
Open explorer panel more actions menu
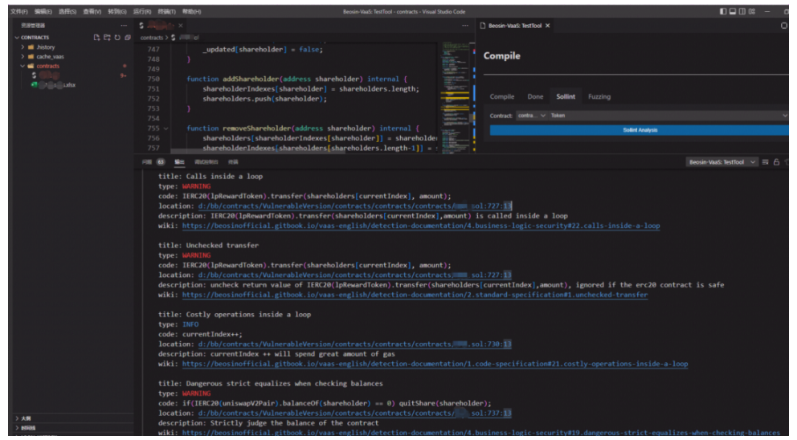[x=124, y=25]
